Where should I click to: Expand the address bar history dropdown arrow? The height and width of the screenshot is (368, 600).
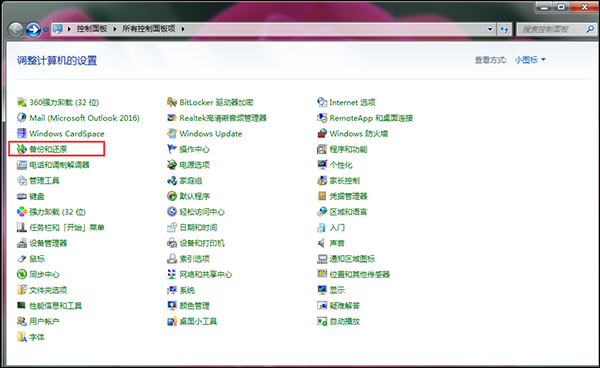click(490, 29)
